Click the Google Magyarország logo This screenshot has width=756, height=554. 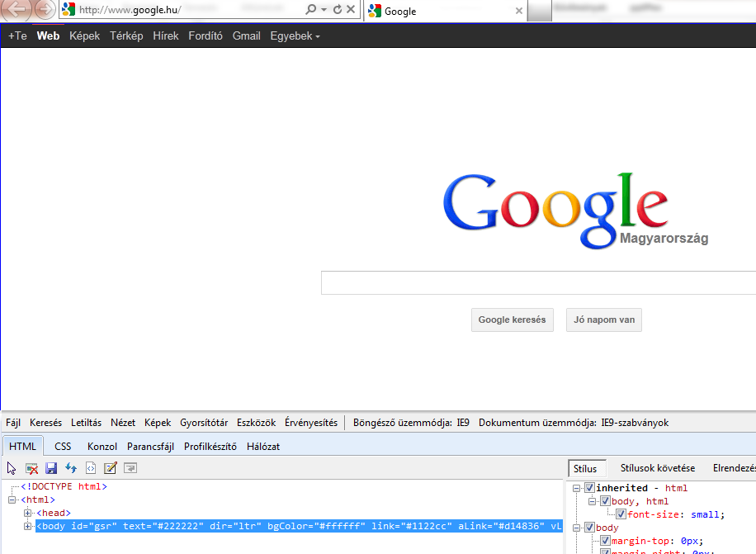point(576,211)
